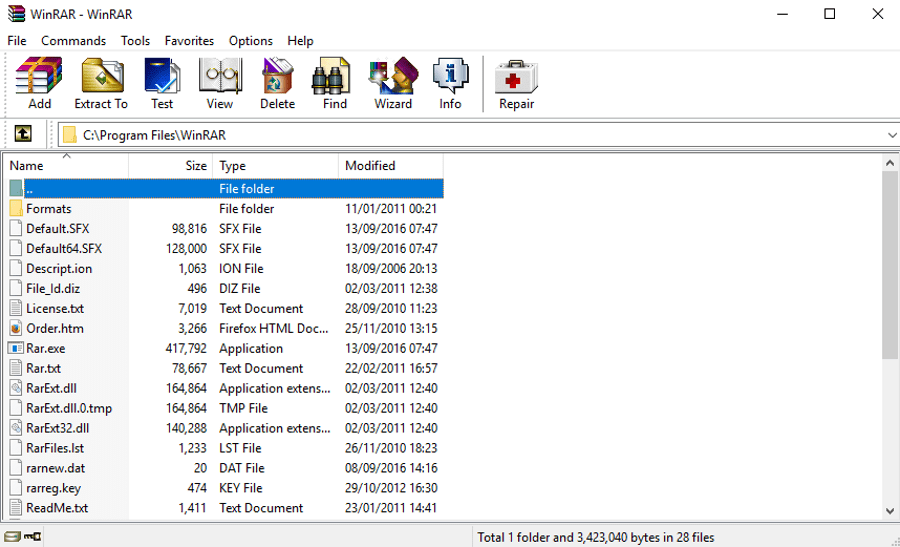Go up one folder level arrow
900x547 pixels.
point(23,134)
